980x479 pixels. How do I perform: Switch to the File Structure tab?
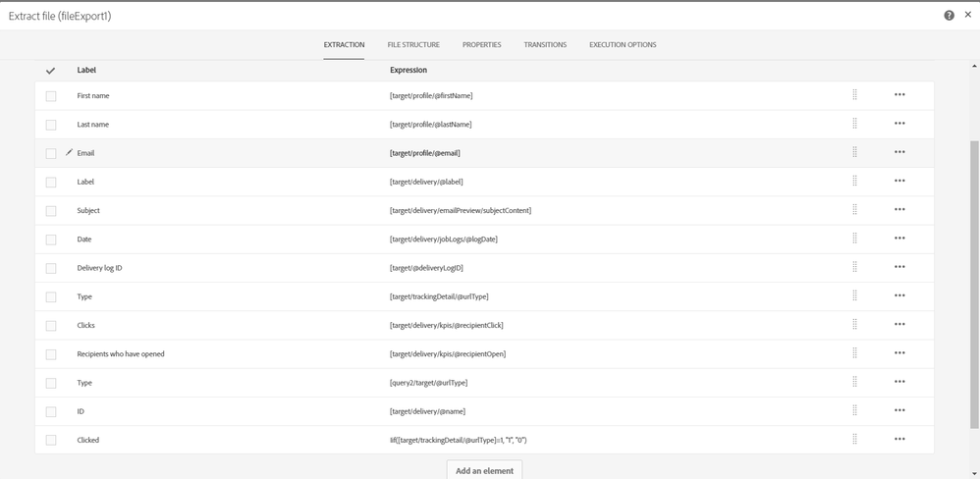click(413, 45)
